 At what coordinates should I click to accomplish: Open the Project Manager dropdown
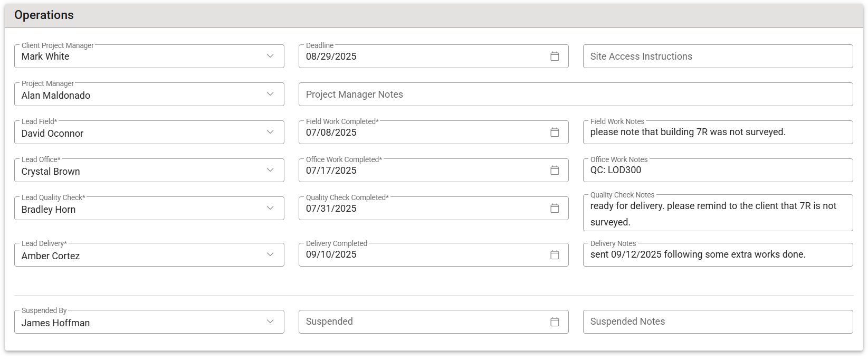(270, 95)
